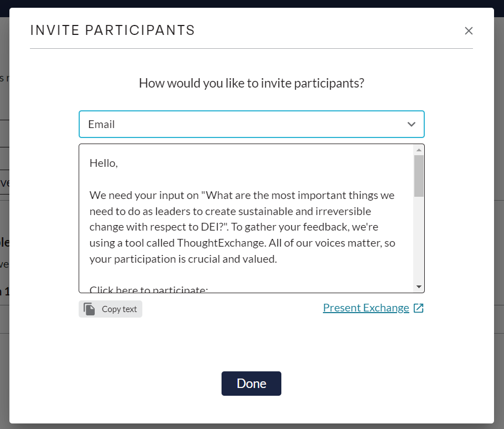Viewport: 504px width, 429px height.
Task: Click "your participation is crucial and valued" text
Action: [x=183, y=259]
